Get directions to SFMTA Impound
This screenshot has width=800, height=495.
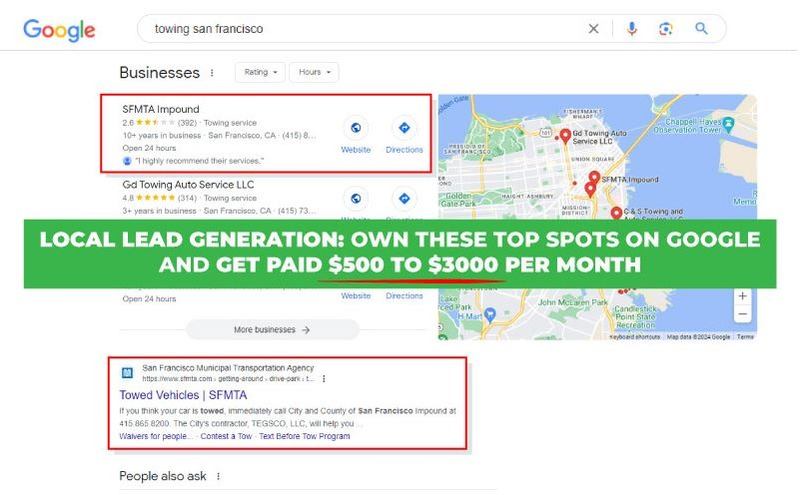pyautogui.click(x=404, y=129)
